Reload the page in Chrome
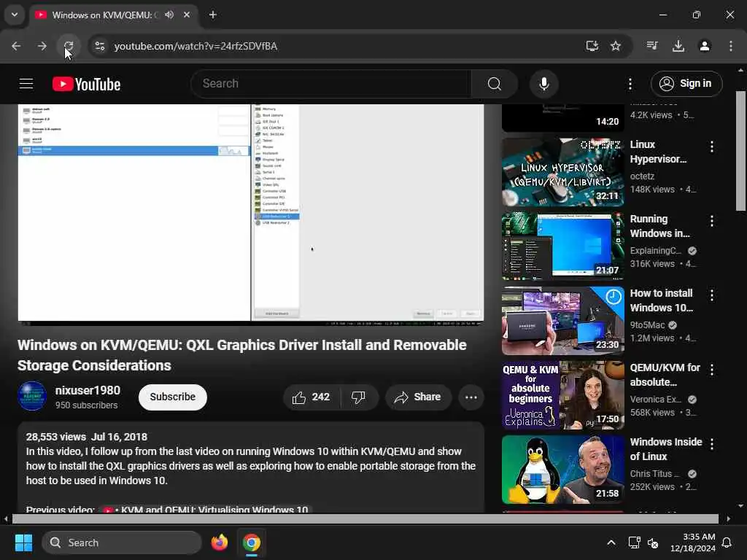Viewport: 747px width, 560px height. tap(69, 46)
